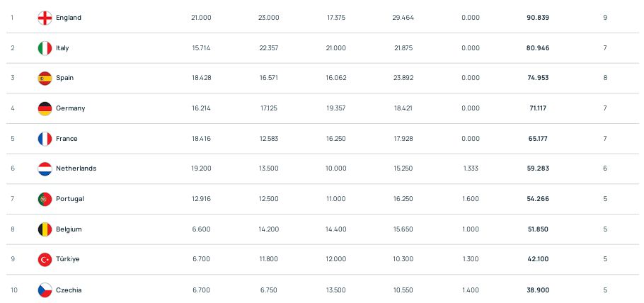Select Spain's total coefficient 74.953

click(x=538, y=78)
